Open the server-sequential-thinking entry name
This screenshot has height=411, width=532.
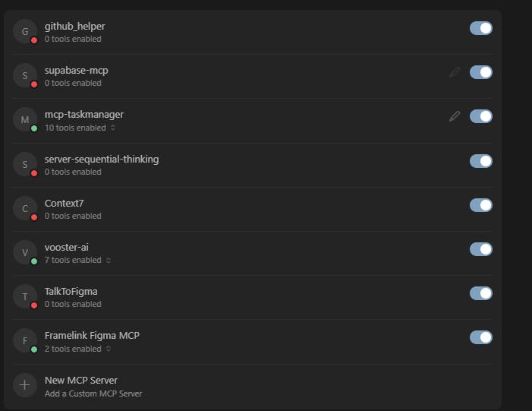tap(102, 159)
